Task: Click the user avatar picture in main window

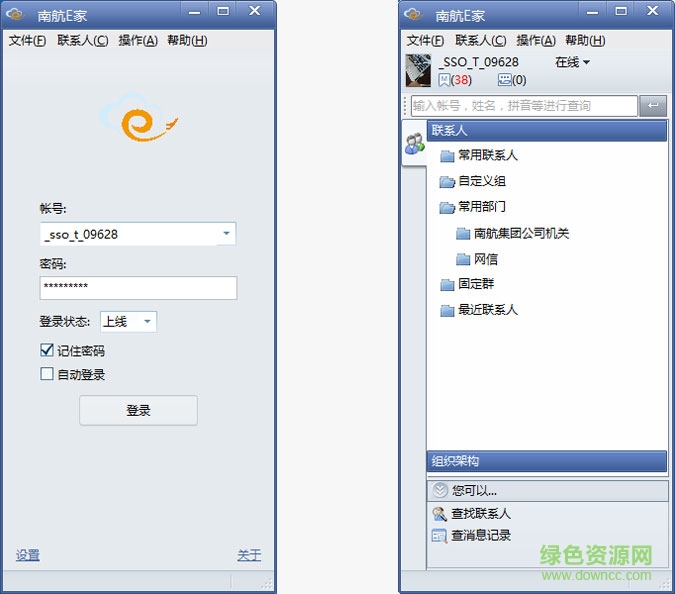Action: pos(418,70)
